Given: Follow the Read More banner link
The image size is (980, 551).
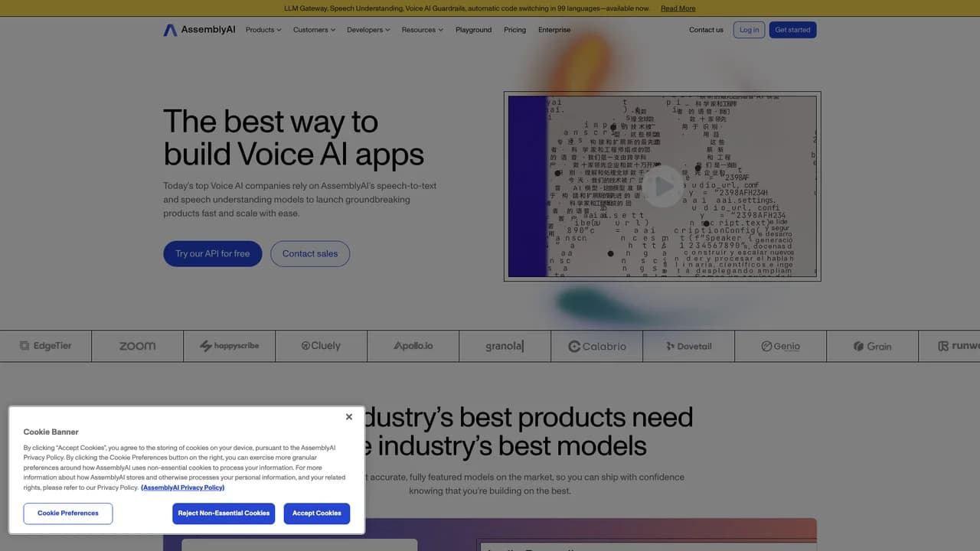Looking at the screenshot, I should click(678, 8).
